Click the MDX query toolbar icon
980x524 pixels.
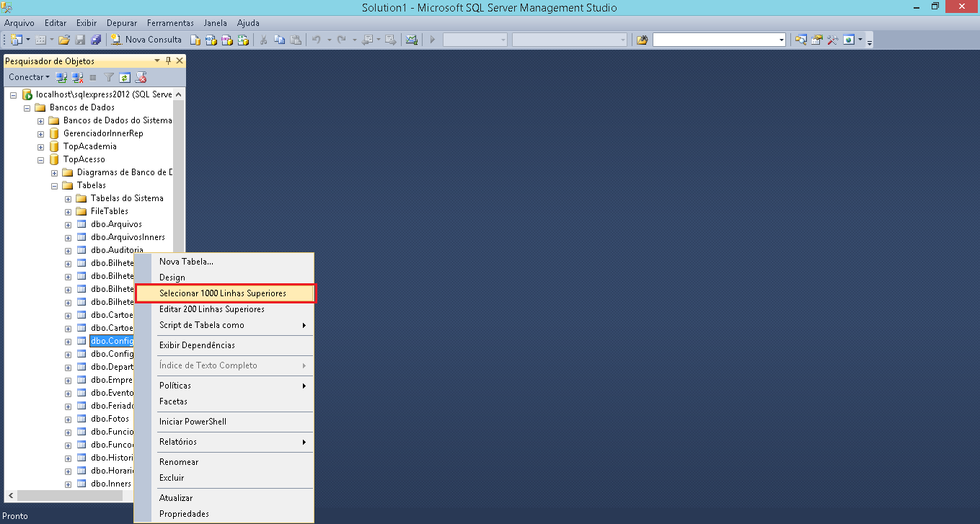211,40
